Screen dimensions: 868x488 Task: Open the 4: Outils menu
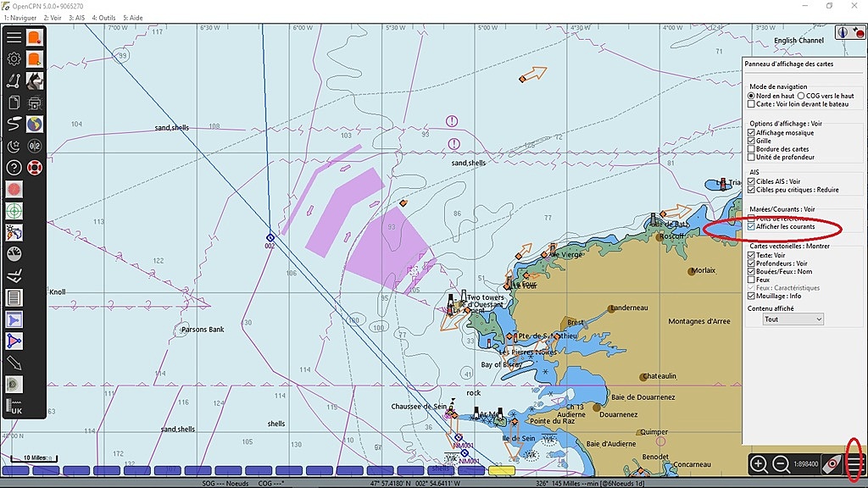[104, 18]
